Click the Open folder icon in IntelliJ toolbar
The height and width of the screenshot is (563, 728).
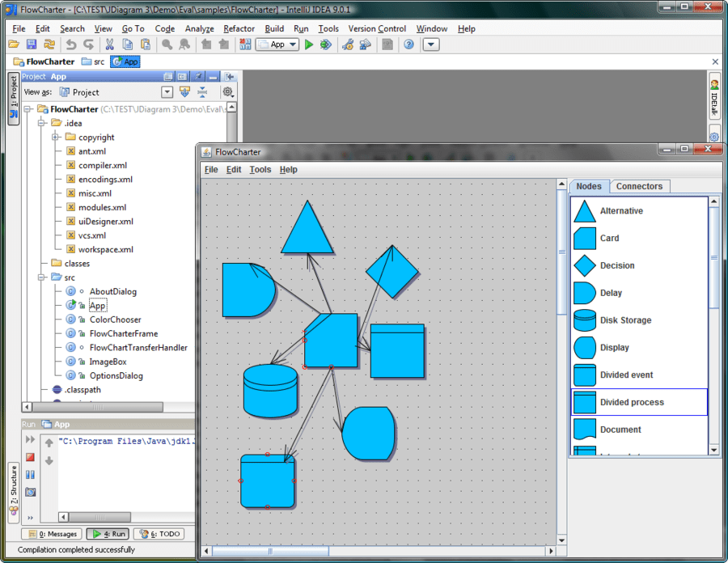14,44
